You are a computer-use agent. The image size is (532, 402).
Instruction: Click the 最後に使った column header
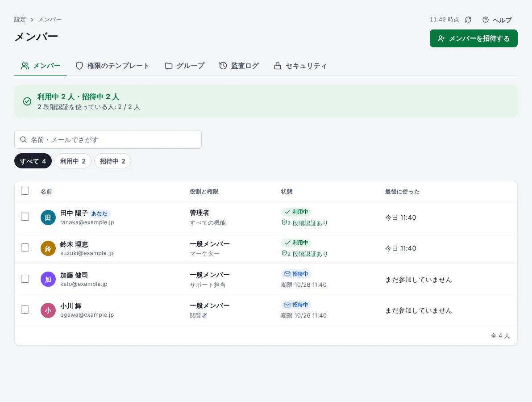coord(402,192)
